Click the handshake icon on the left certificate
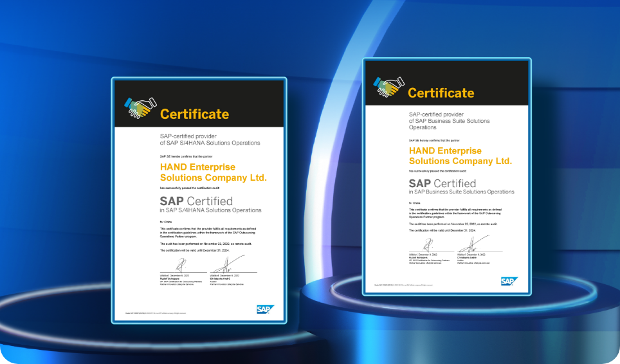Image resolution: width=620 pixels, height=364 pixels. [140, 107]
